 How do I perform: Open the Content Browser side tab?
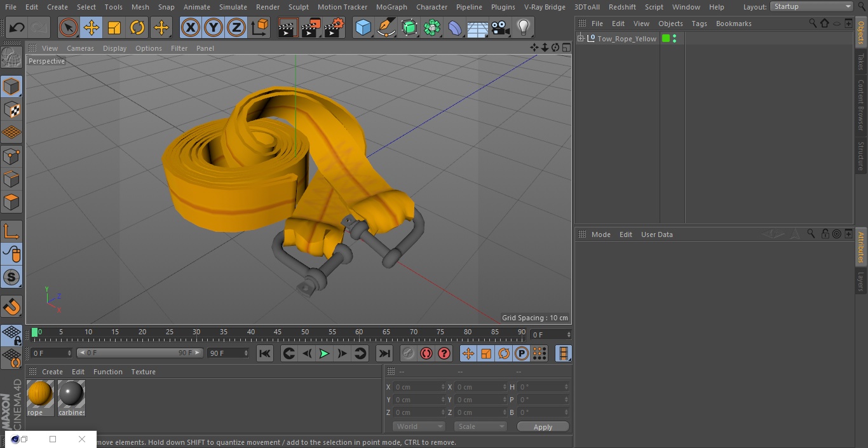(861, 105)
